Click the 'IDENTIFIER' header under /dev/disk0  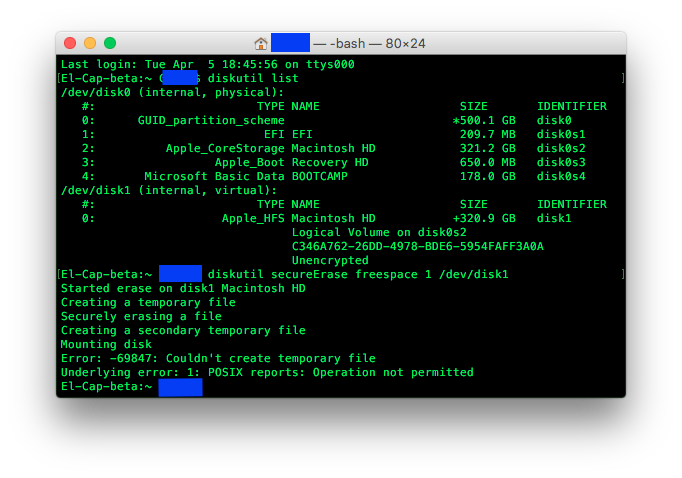click(572, 107)
